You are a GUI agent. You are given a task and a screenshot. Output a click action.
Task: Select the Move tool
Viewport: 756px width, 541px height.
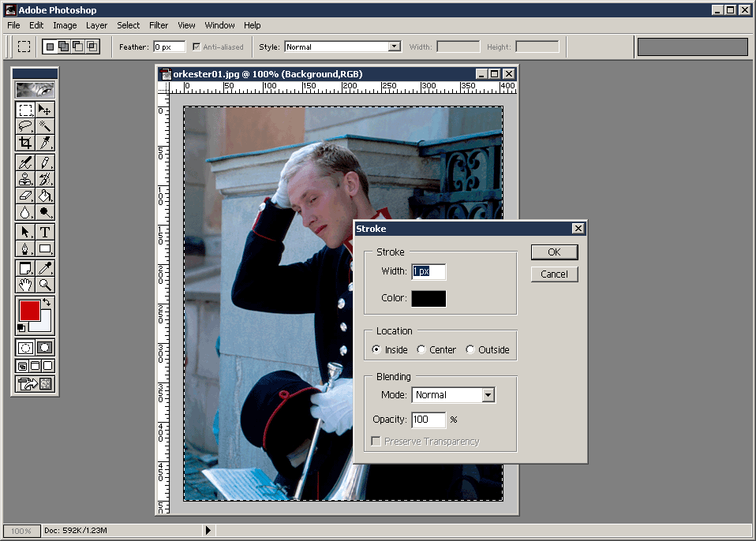pyautogui.click(x=45, y=110)
